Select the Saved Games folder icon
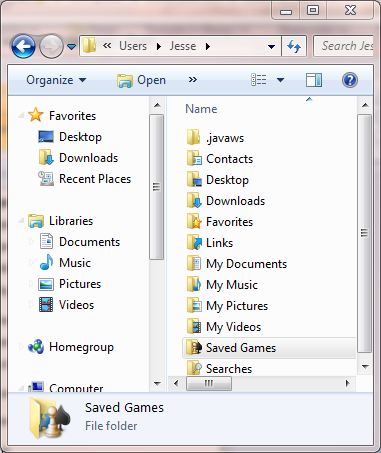The image size is (381, 453). coord(194,348)
